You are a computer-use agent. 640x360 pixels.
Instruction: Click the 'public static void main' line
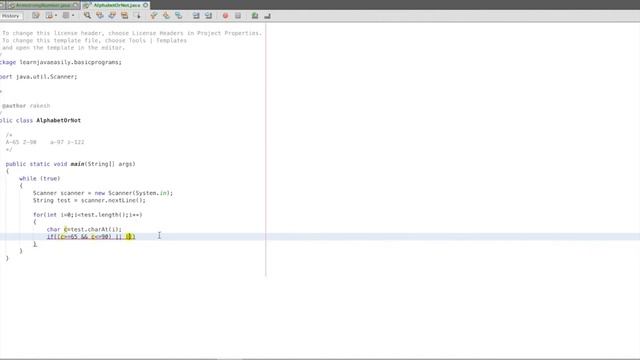70,164
